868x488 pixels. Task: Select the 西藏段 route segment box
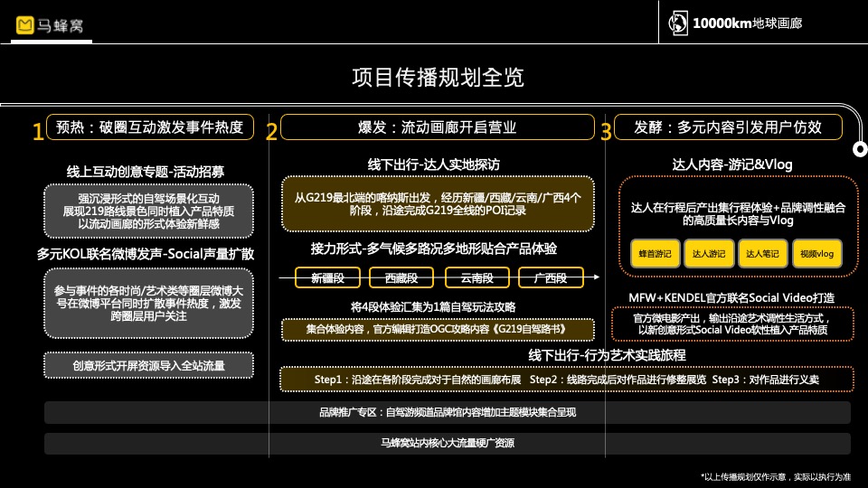pos(401,277)
